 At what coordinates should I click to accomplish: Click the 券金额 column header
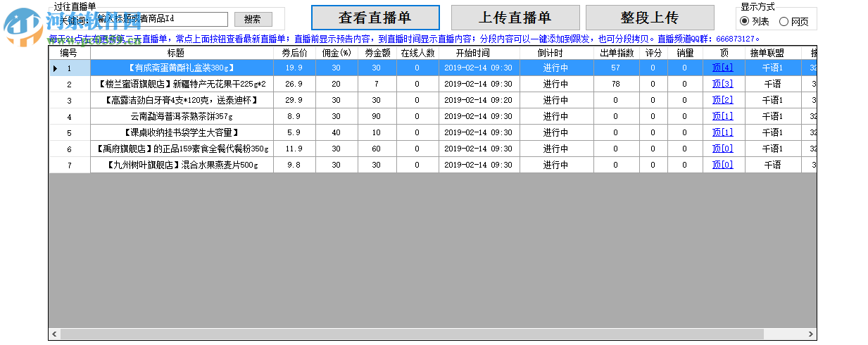377,53
